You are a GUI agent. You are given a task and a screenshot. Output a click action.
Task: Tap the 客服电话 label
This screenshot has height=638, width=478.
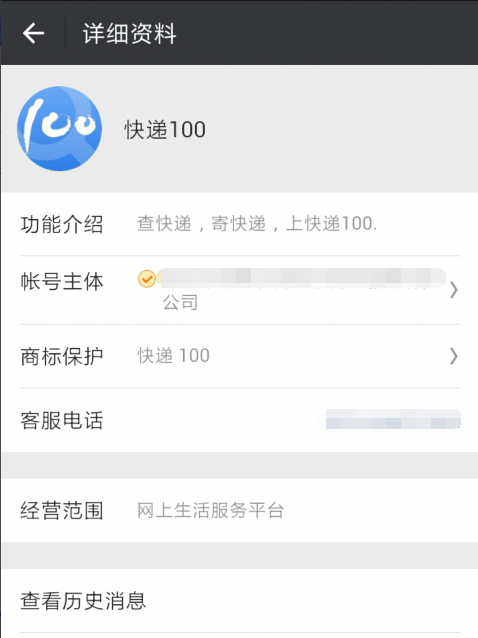pyautogui.click(x=61, y=420)
